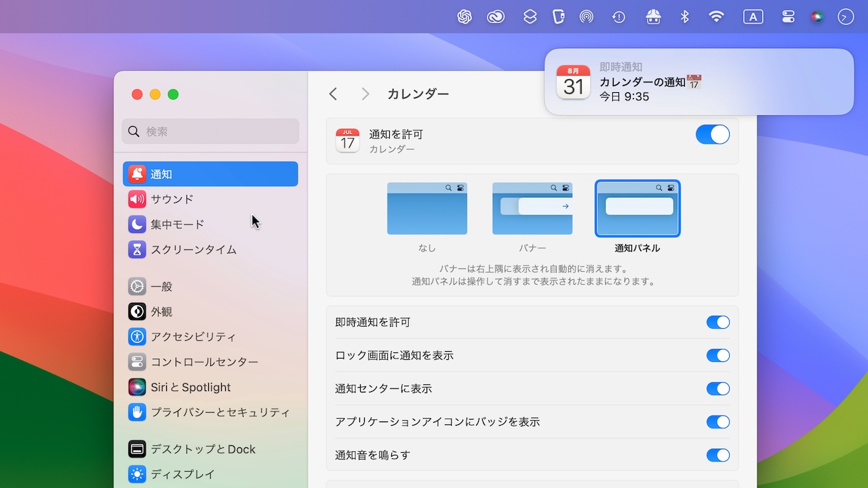Click the Siri と Spotlight icon
The image size is (868, 488).
point(137,387)
